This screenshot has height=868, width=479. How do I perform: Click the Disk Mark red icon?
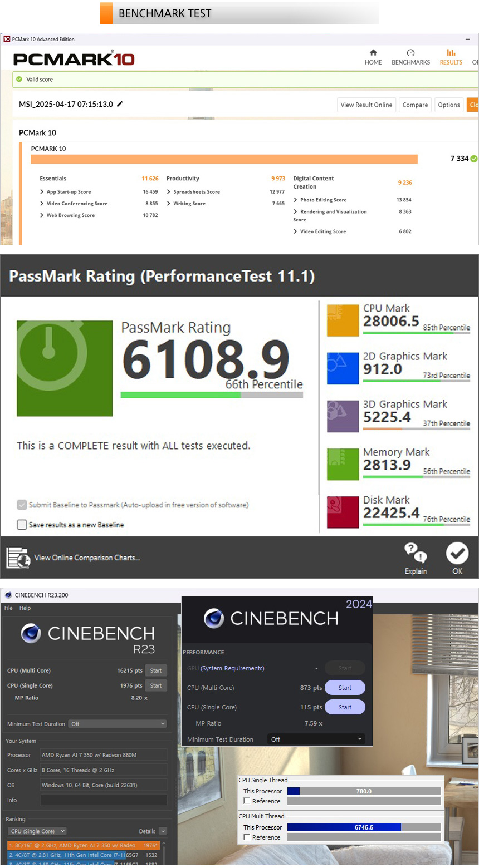(x=343, y=512)
